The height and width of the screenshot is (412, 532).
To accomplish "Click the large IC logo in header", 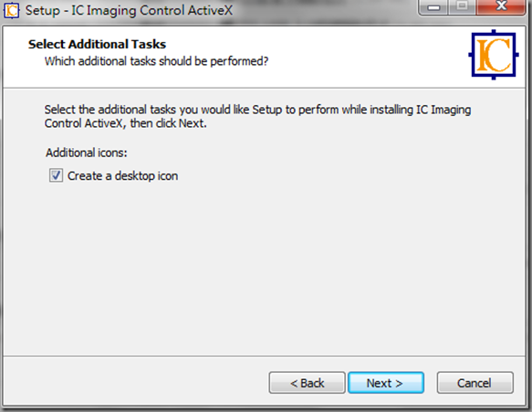I will tap(494, 55).
